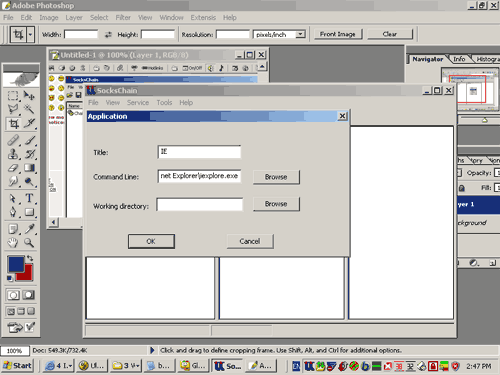This screenshot has width=500, height=375.
Task: Select the Path Selection arrow tool
Action: pyautogui.click(x=13, y=198)
